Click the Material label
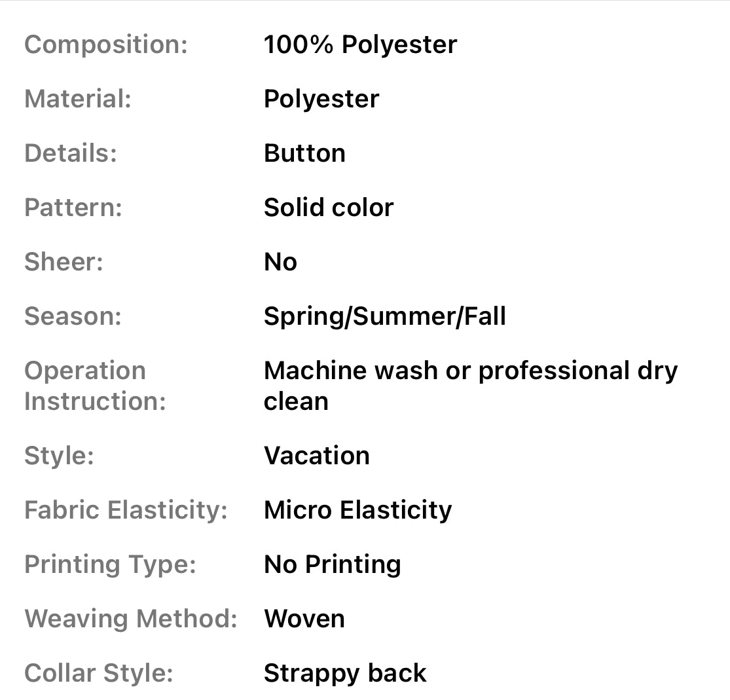Screen dimensions: 730x700 (x=78, y=99)
